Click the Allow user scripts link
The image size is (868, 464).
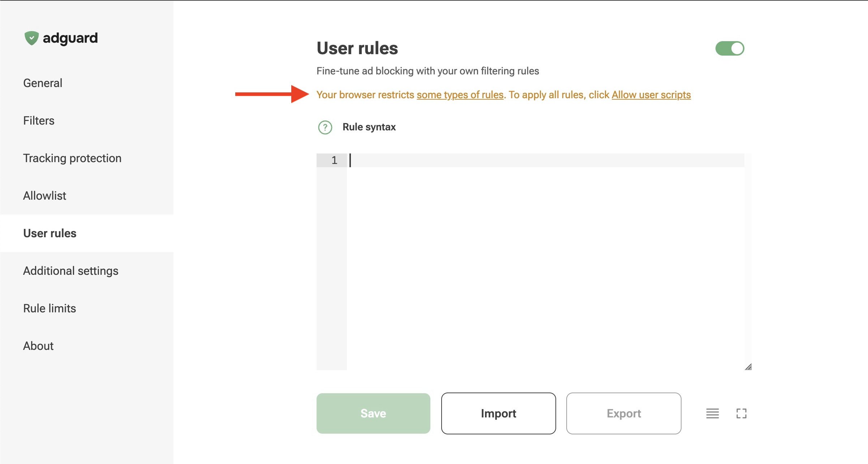pos(651,95)
